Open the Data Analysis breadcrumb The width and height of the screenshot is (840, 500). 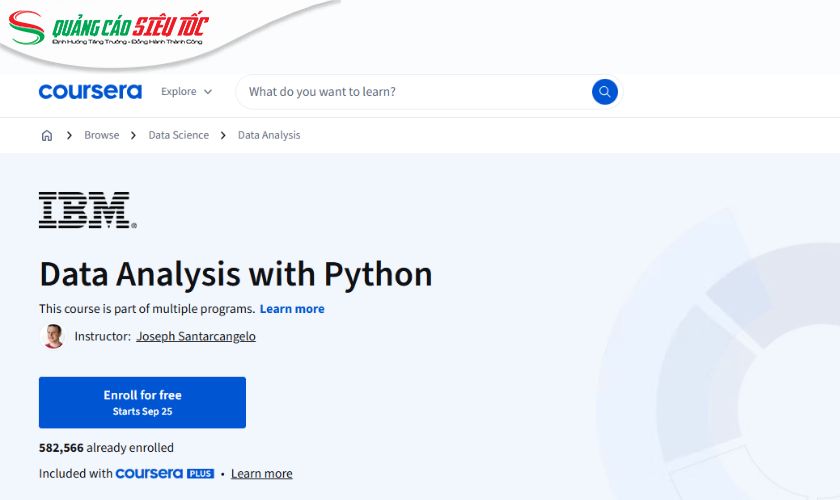(269, 136)
